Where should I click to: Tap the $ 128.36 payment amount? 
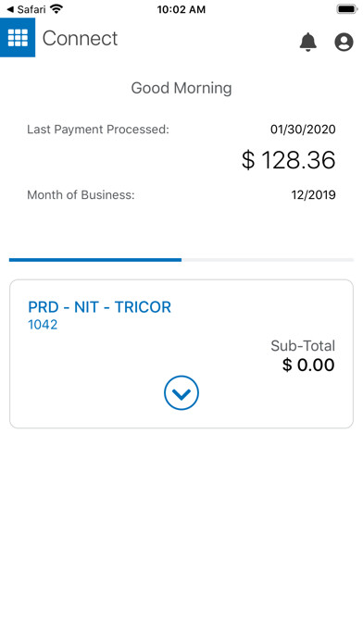(288, 160)
